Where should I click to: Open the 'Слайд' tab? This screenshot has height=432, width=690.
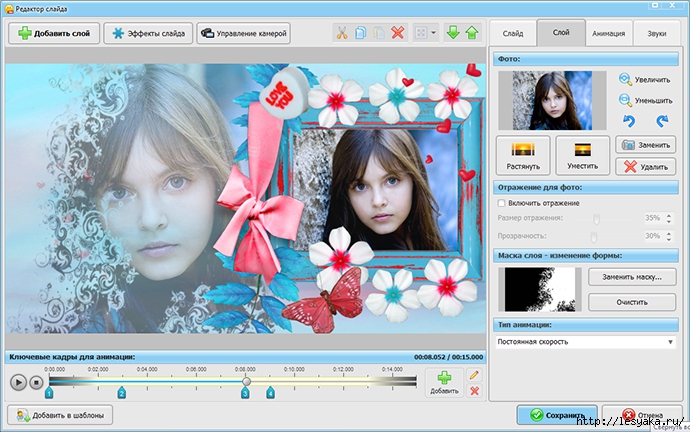[513, 33]
